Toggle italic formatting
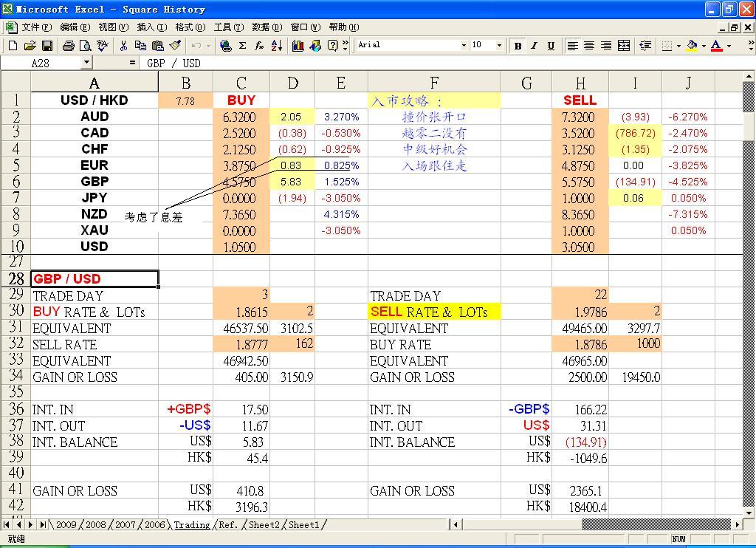 pyautogui.click(x=535, y=45)
